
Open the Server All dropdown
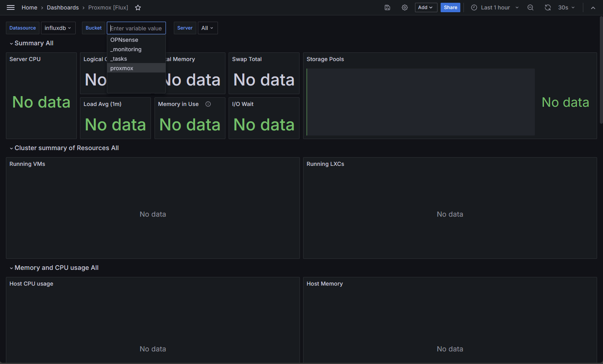click(208, 28)
